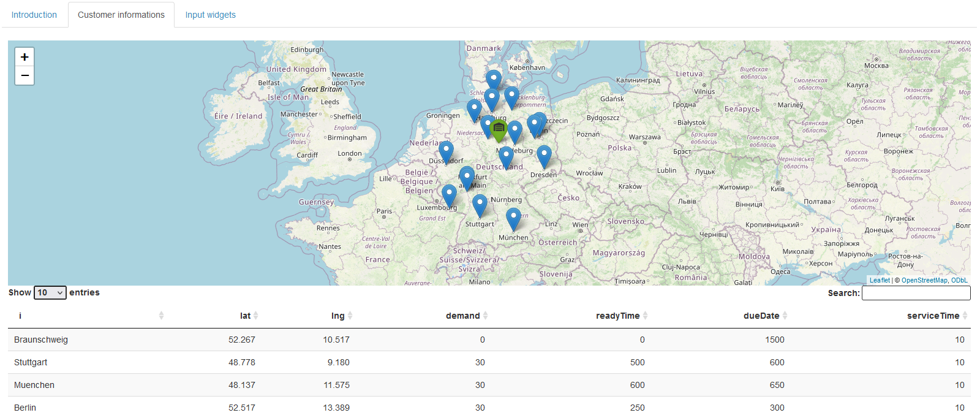This screenshot has width=980, height=418.
Task: Click the blue marker over Düsseldorf
Action: tap(446, 151)
